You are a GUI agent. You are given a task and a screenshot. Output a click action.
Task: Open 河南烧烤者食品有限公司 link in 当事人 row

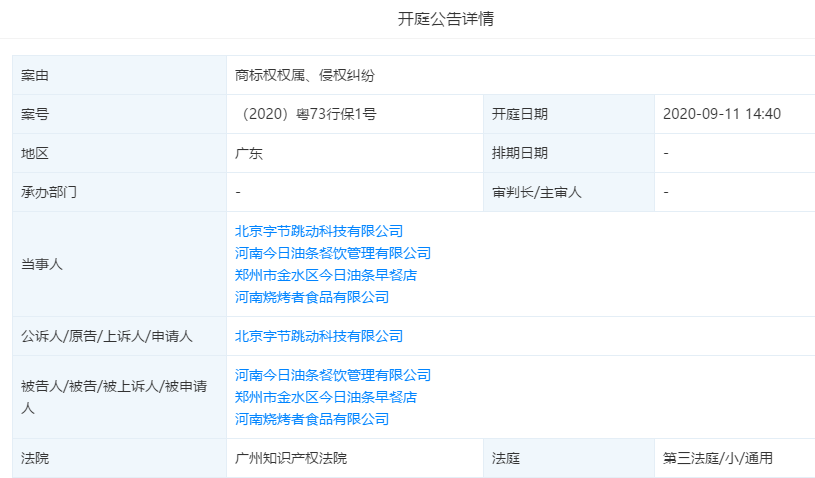[x=312, y=297]
